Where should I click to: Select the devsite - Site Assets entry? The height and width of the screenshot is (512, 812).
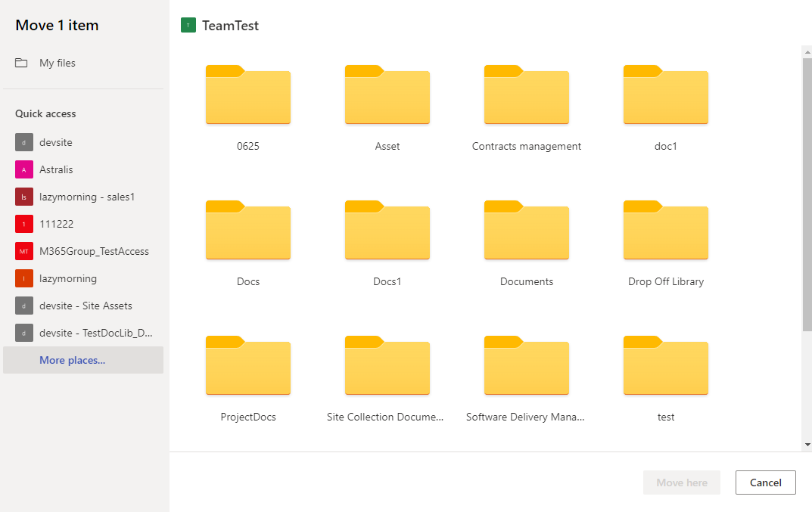83,306
